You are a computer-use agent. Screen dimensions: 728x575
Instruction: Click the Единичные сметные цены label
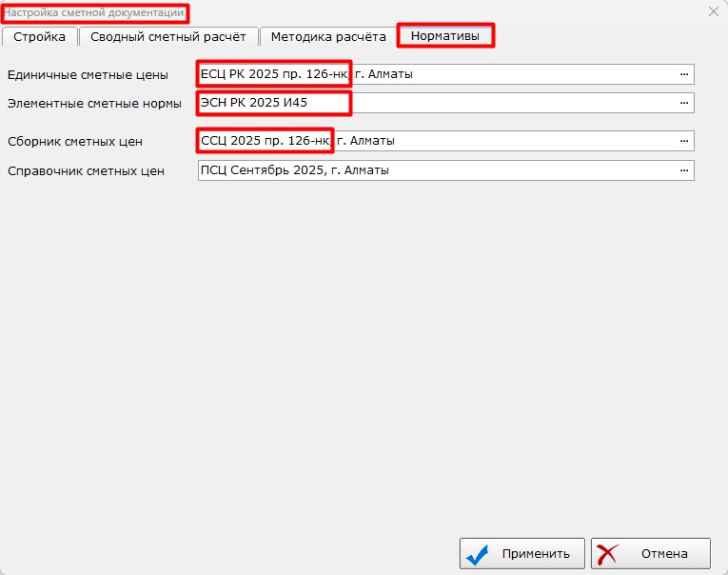88,75
